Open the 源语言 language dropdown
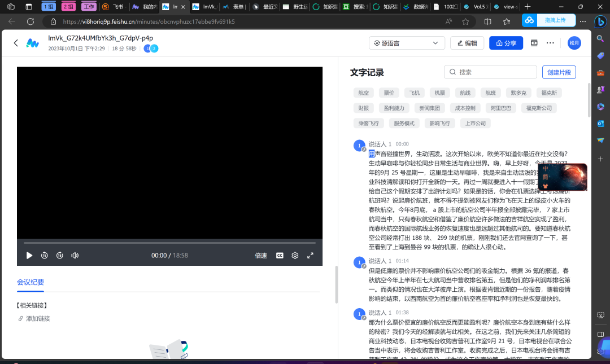This screenshot has height=364, width=610. [407, 43]
